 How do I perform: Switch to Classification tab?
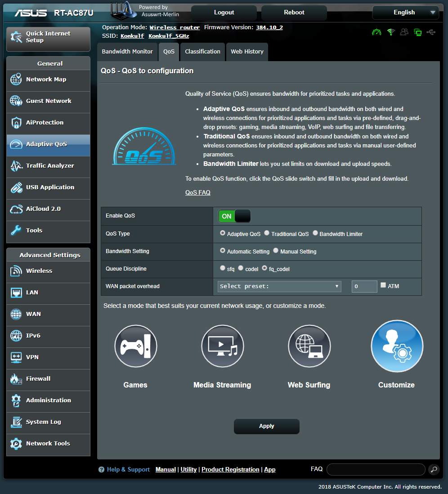tap(202, 52)
